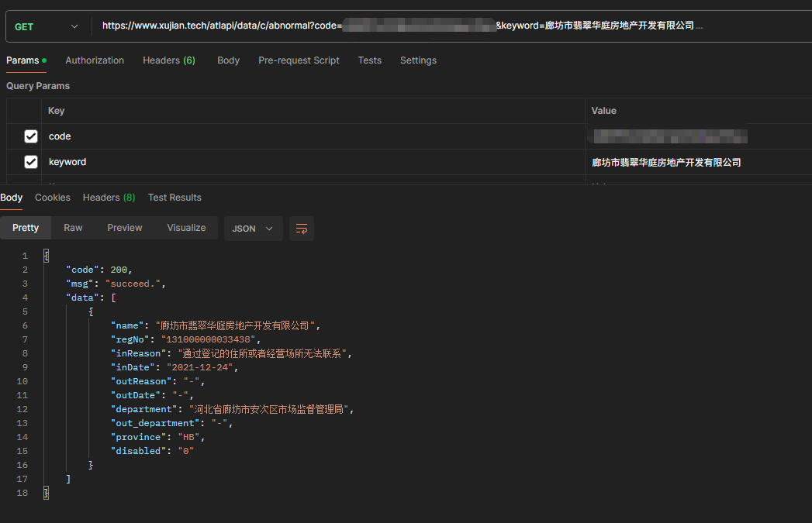Click the Value column header
Screen dimensions: 812x523
[x=604, y=111]
